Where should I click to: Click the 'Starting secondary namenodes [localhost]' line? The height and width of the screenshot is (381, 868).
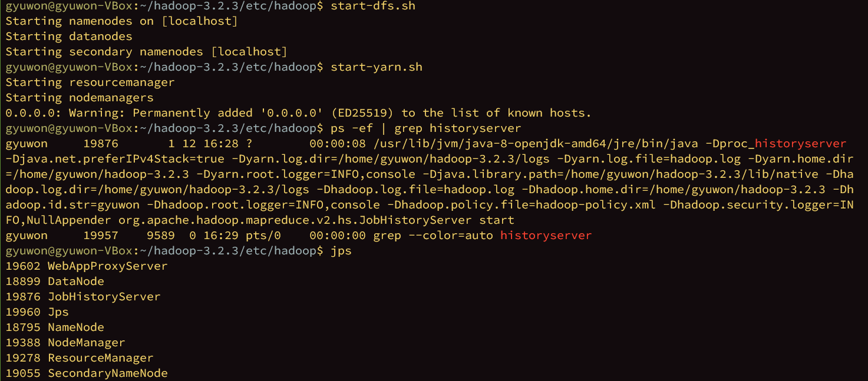coord(147,52)
